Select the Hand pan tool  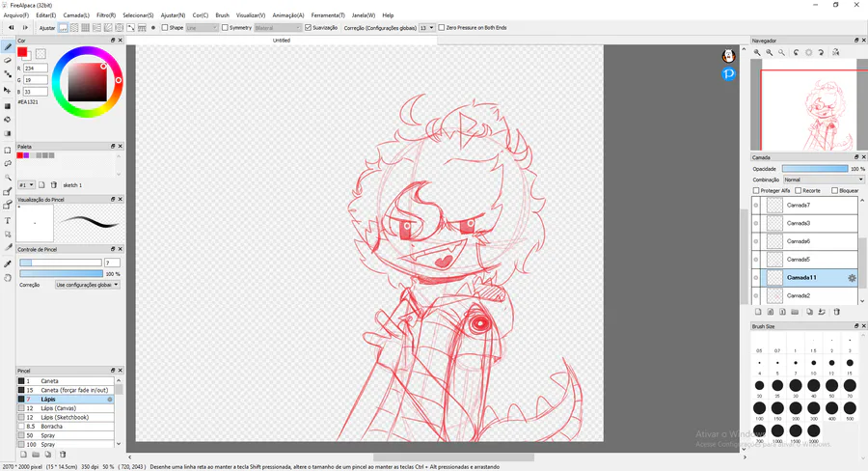tap(8, 278)
